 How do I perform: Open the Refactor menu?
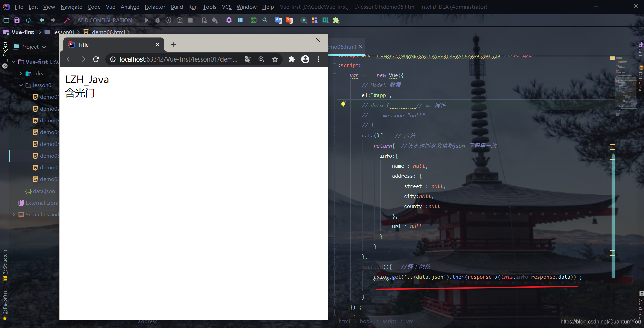155,7
